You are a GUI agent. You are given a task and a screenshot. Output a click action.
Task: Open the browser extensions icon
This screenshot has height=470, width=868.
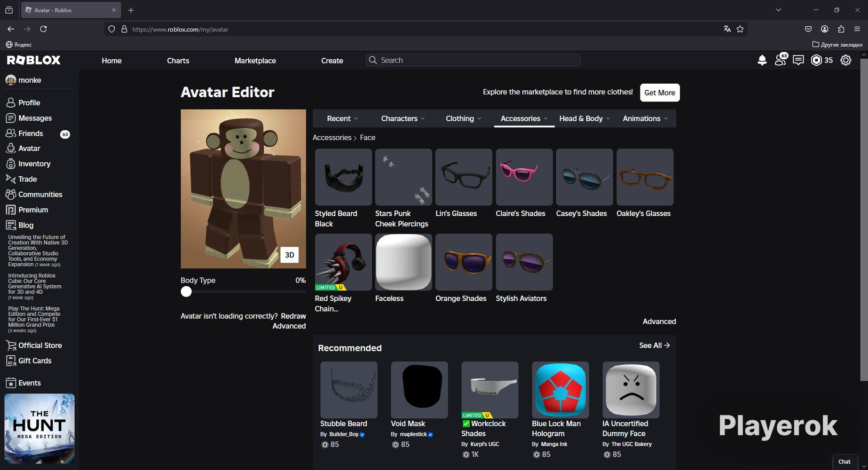coord(841,29)
